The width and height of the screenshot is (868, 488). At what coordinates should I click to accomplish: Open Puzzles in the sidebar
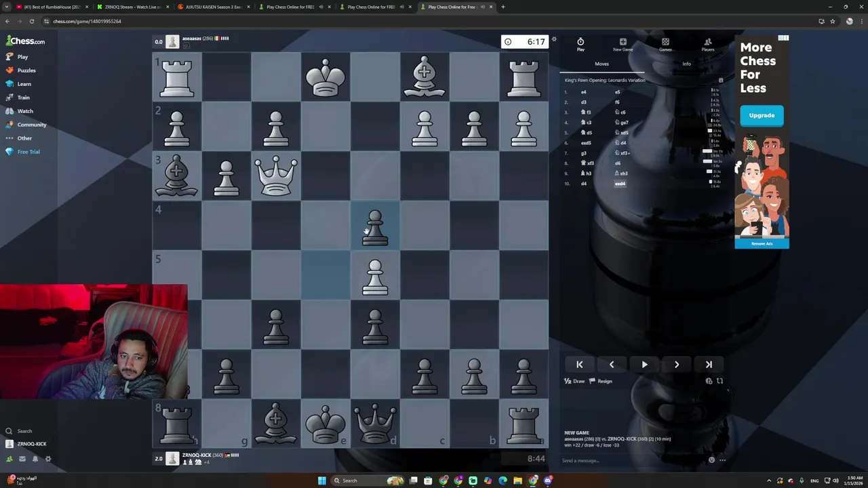point(20,70)
